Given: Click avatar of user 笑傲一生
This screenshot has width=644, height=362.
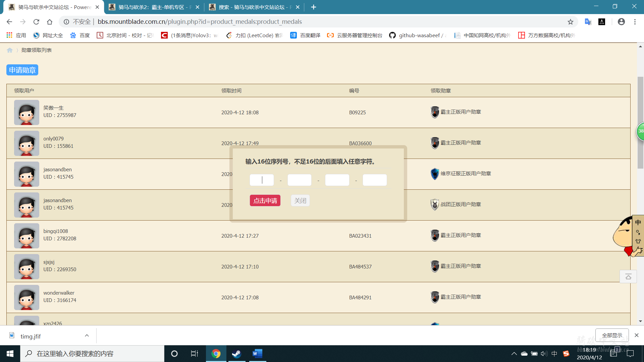Looking at the screenshot, I should pyautogui.click(x=26, y=113).
